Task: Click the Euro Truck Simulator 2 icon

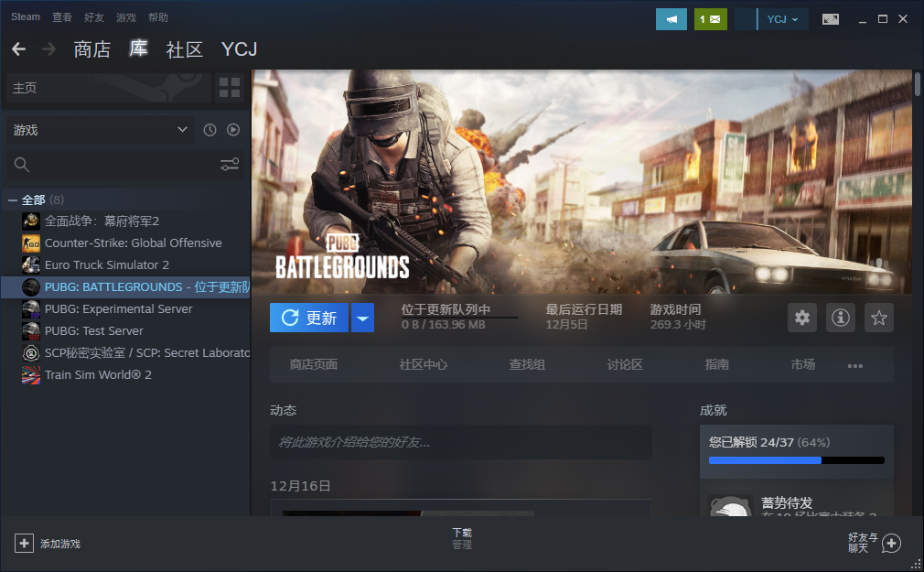Action: point(30,264)
